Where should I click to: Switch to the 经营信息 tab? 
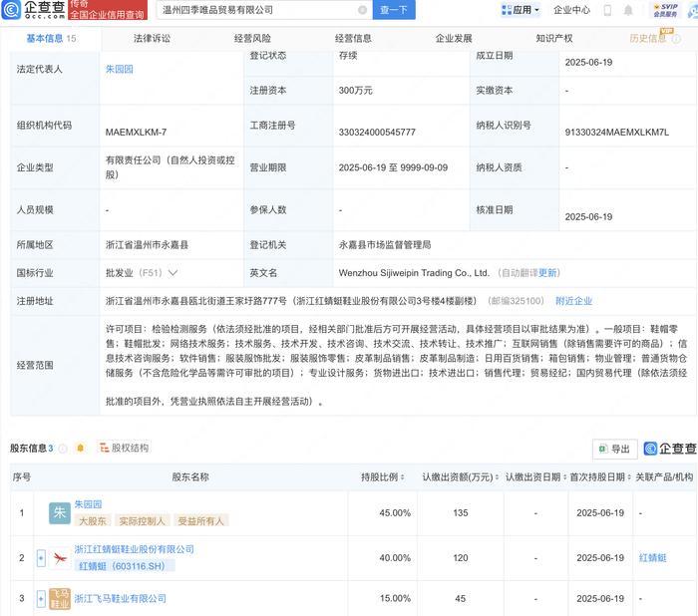353,39
